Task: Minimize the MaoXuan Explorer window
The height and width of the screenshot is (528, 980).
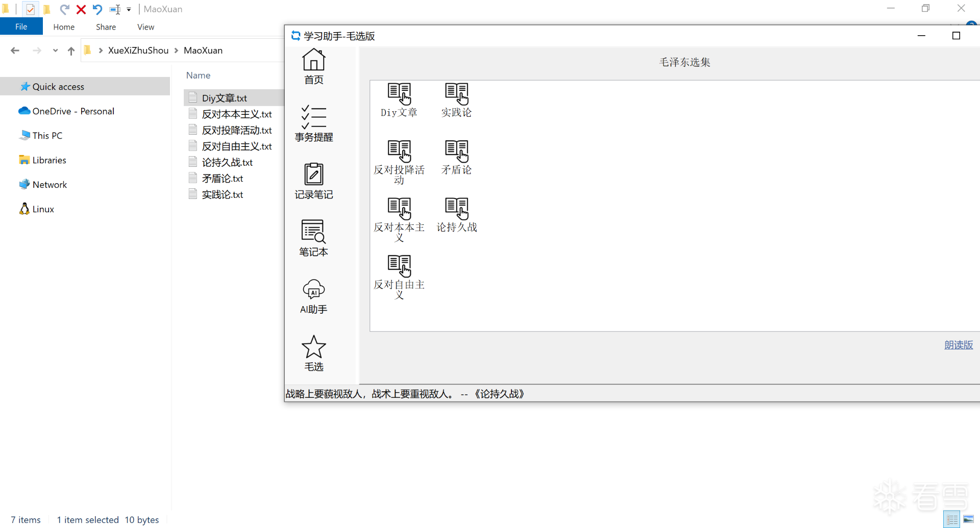Action: [891, 8]
